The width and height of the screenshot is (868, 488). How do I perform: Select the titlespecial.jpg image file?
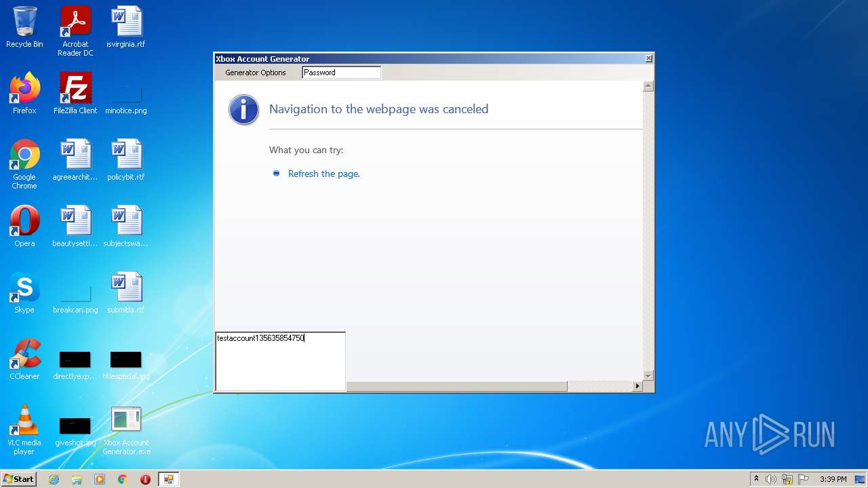tap(126, 365)
